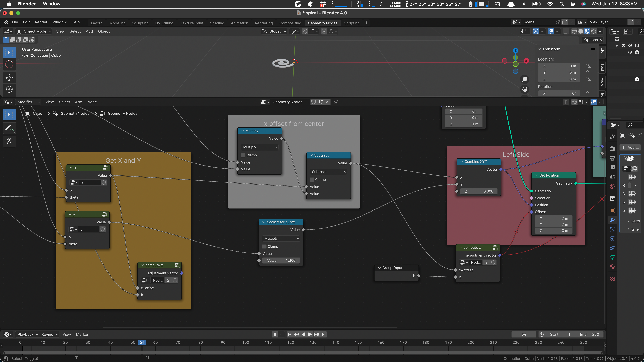Toggle viewport snapping magnet

(305, 31)
